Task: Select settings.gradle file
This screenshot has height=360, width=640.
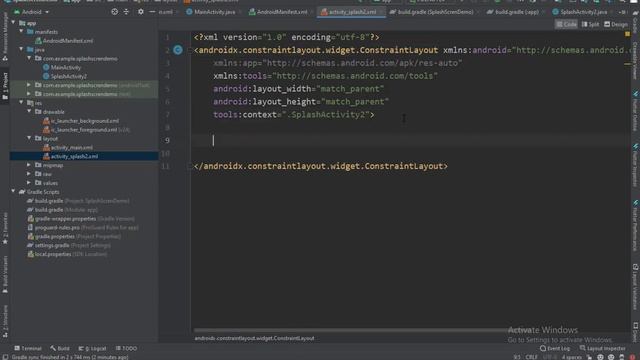Action: pos(68,245)
